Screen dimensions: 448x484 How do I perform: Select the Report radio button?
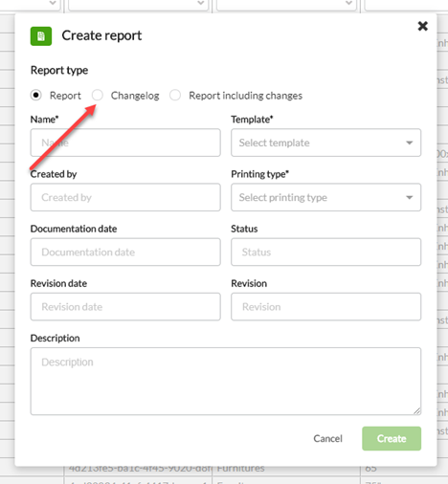[x=36, y=95]
